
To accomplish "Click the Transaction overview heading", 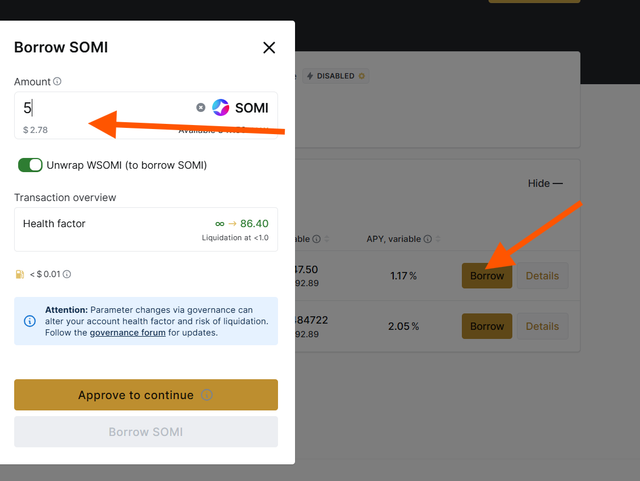I will point(65,197).
